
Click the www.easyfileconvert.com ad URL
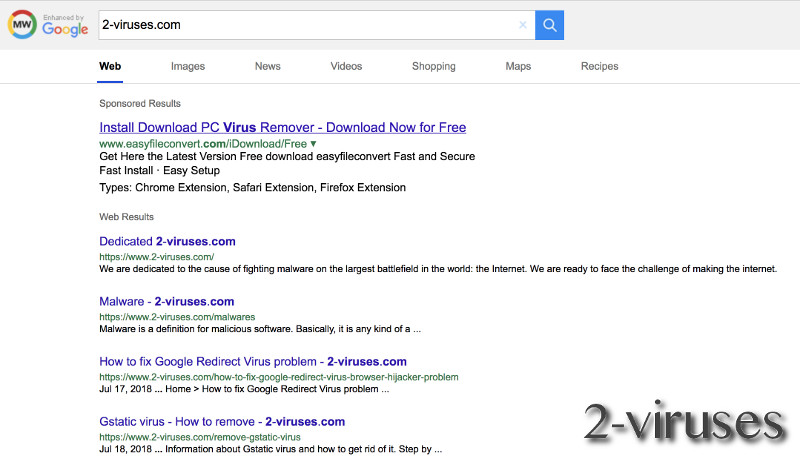(x=203, y=144)
